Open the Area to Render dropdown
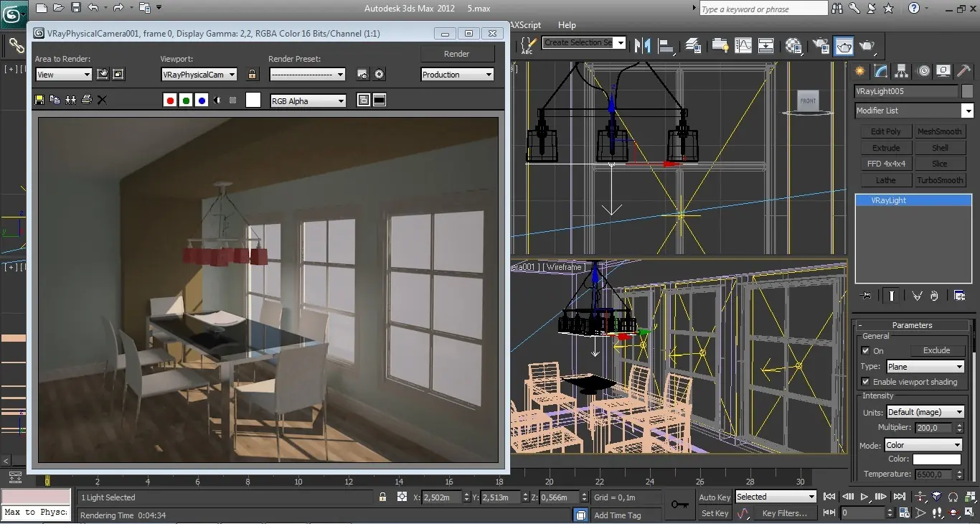Image resolution: width=980 pixels, height=524 pixels. 64,74
